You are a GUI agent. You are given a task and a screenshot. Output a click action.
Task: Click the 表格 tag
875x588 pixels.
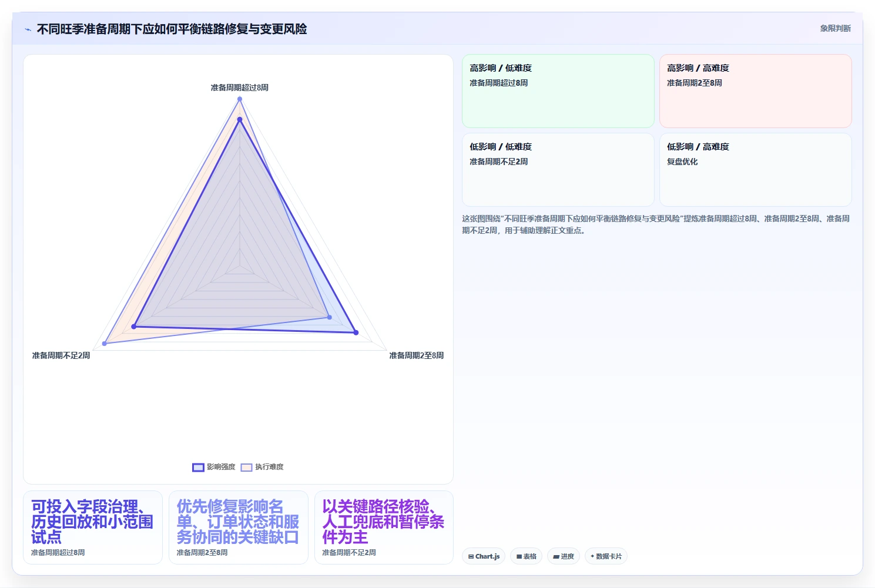click(x=526, y=556)
